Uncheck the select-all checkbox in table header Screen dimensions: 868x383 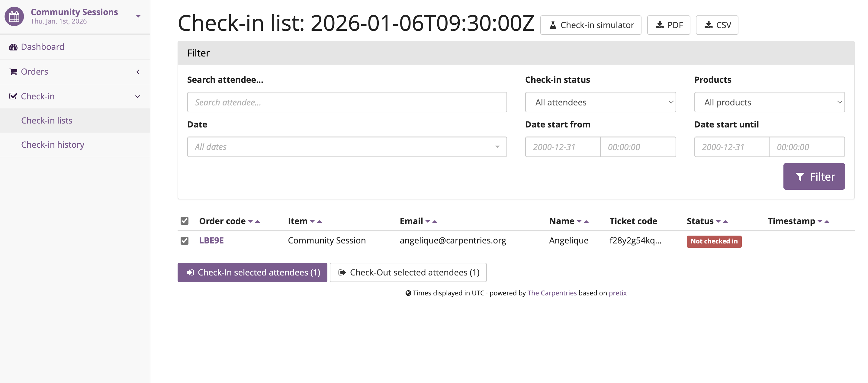coord(184,220)
